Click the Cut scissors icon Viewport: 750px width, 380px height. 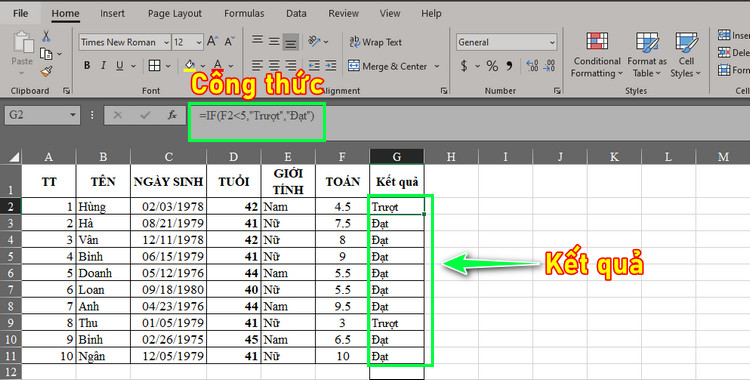tap(46, 36)
